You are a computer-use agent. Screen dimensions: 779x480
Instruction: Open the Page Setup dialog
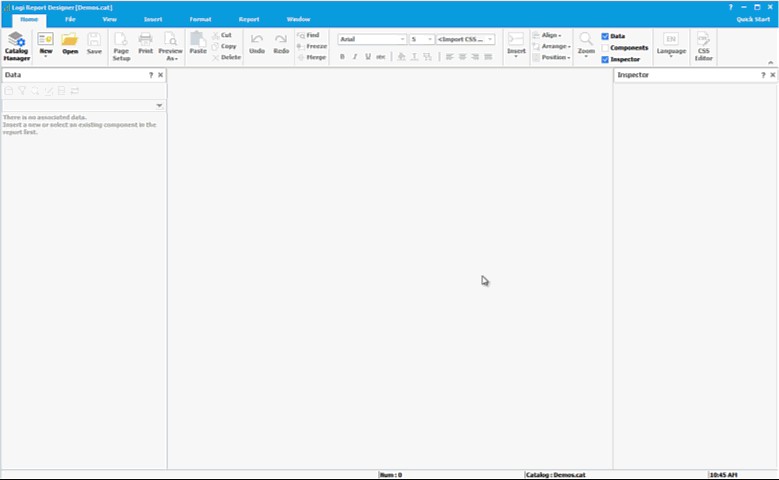pos(121,45)
